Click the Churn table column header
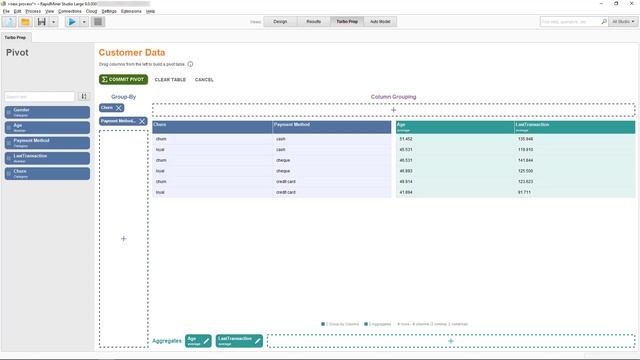 pos(212,127)
